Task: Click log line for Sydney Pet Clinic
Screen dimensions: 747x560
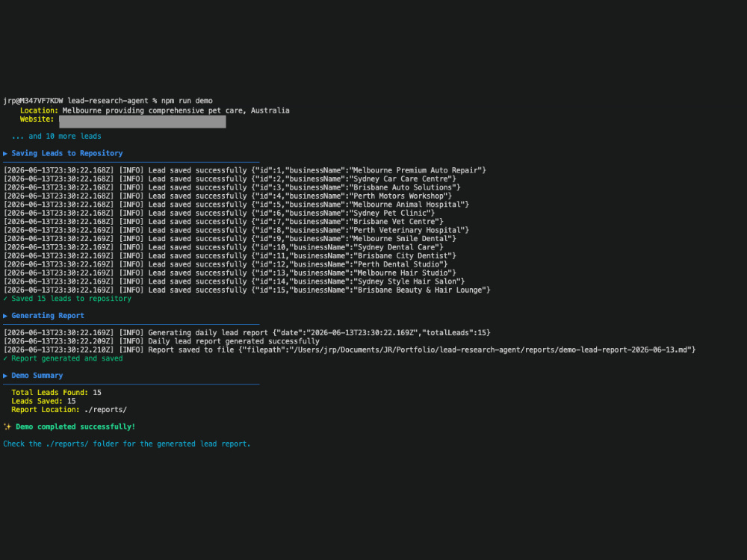Action: click(219, 214)
